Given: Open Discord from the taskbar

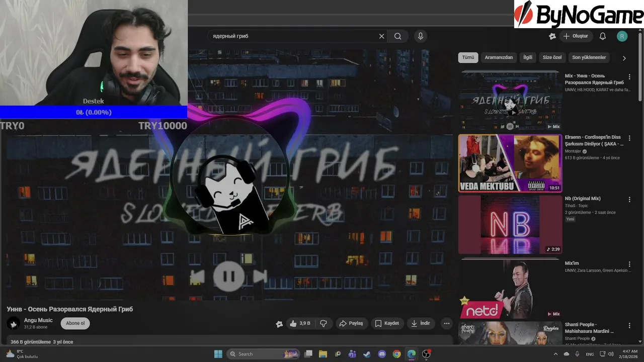Looking at the screenshot, I should [x=382, y=354].
